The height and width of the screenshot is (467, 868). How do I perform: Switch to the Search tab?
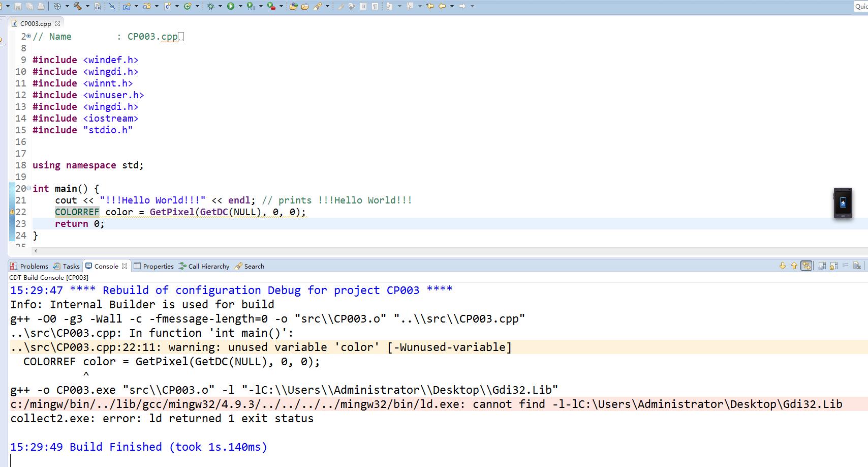point(250,266)
